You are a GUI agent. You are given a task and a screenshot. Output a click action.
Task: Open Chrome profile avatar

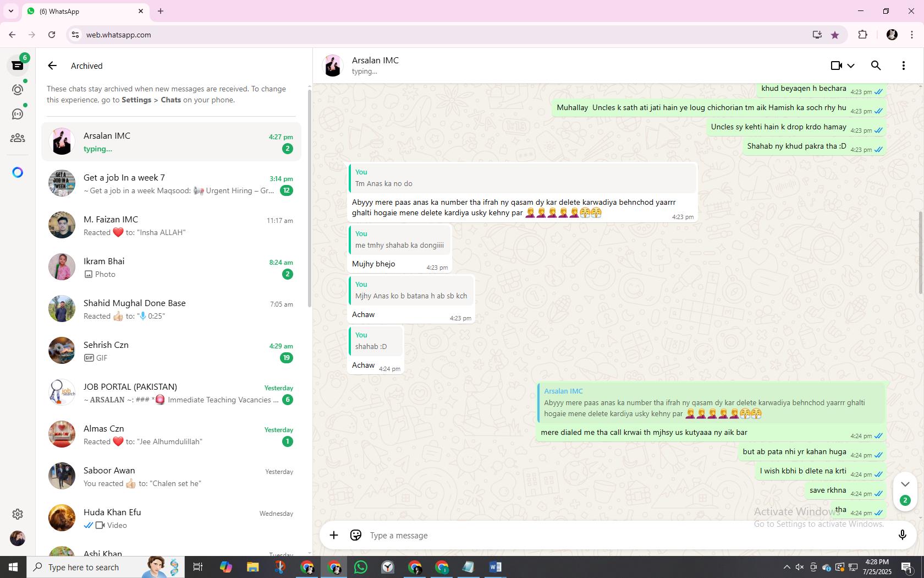pos(892,35)
